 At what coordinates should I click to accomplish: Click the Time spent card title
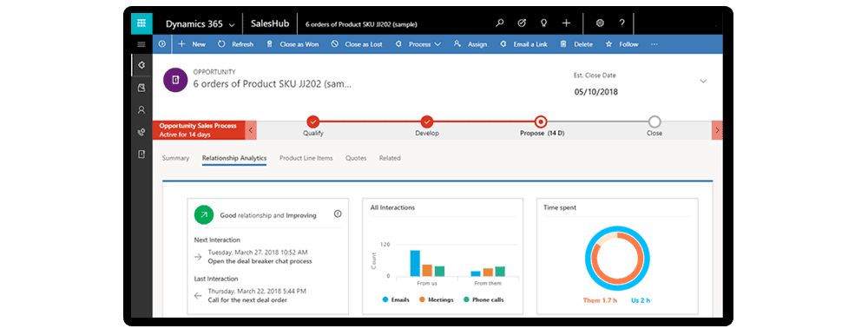pos(561,207)
